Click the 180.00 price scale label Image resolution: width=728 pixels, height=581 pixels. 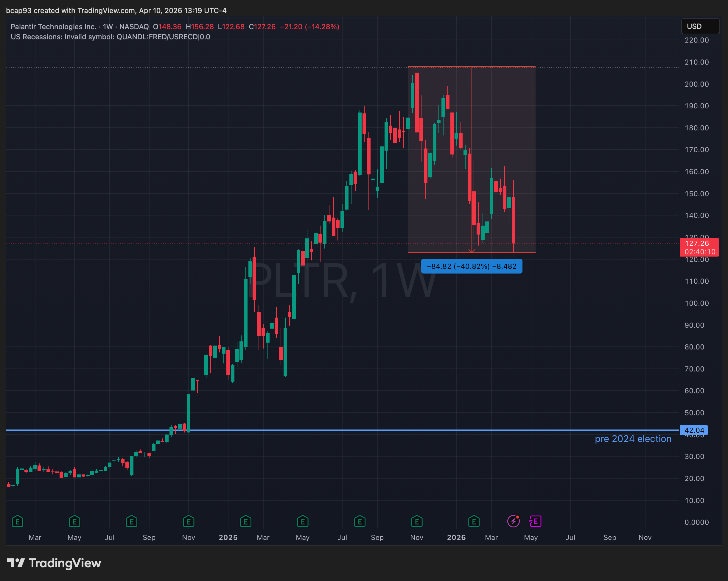[697, 128]
